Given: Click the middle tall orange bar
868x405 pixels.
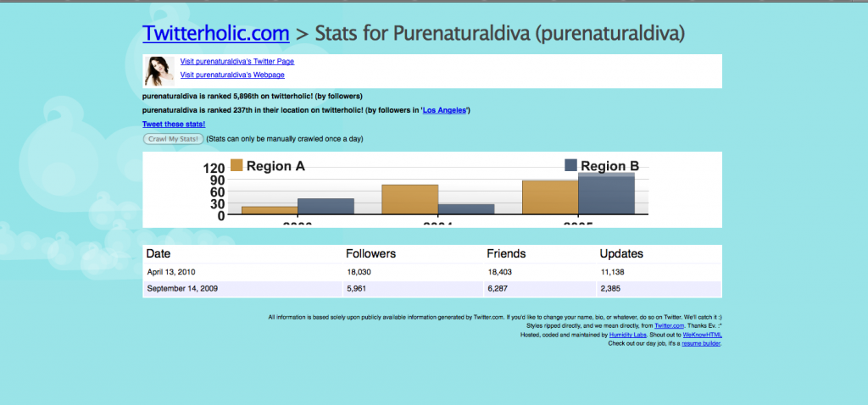Looking at the screenshot, I should [410, 199].
